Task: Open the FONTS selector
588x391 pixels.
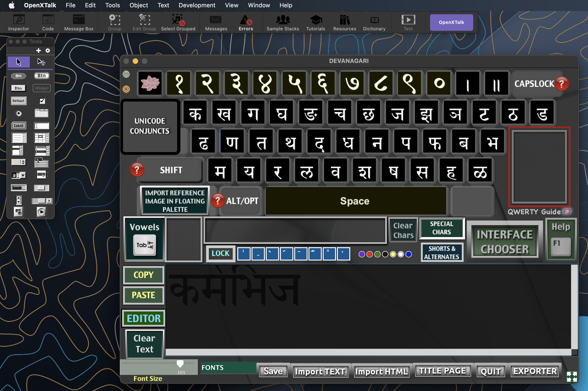Action: pos(229,368)
